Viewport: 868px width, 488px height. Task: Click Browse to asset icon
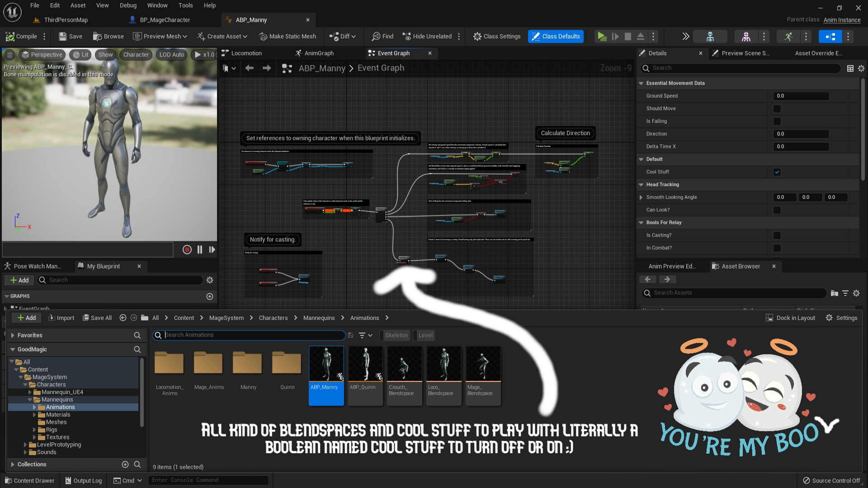click(x=97, y=36)
